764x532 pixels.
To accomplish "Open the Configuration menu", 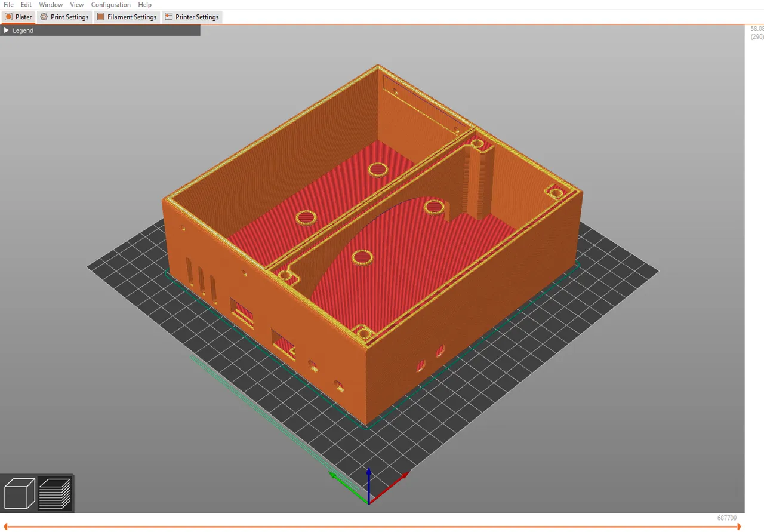I will [x=110, y=5].
